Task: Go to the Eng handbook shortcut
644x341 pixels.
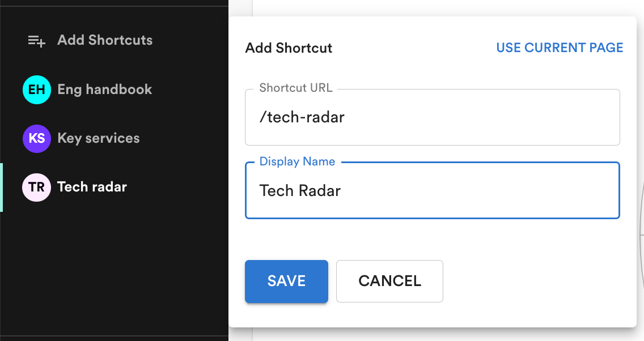Action: point(105,89)
